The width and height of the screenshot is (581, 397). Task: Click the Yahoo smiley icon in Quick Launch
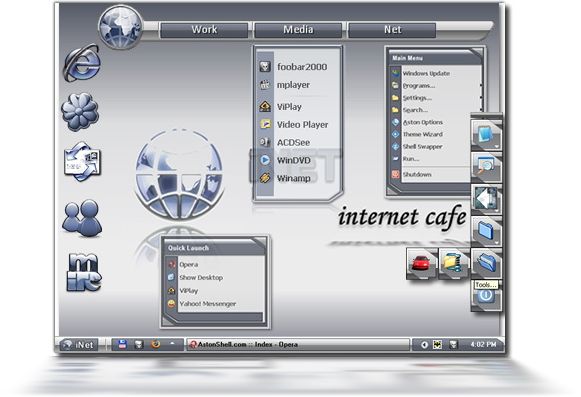pyautogui.click(x=171, y=304)
